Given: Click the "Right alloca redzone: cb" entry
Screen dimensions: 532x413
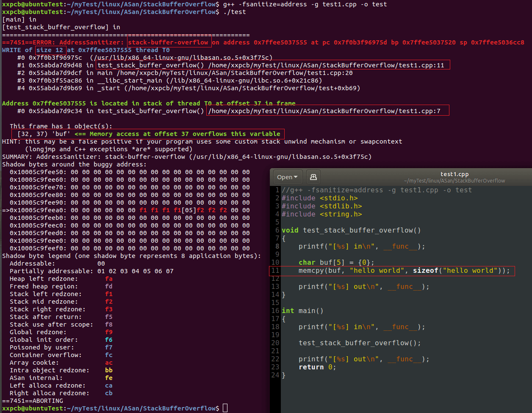Looking at the screenshot, I should pos(61,393).
